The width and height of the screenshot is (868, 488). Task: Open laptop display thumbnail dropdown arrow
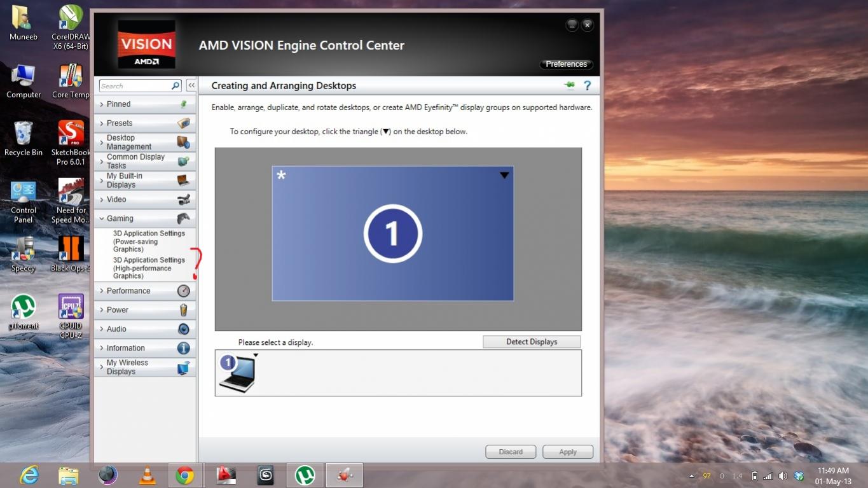(x=256, y=356)
